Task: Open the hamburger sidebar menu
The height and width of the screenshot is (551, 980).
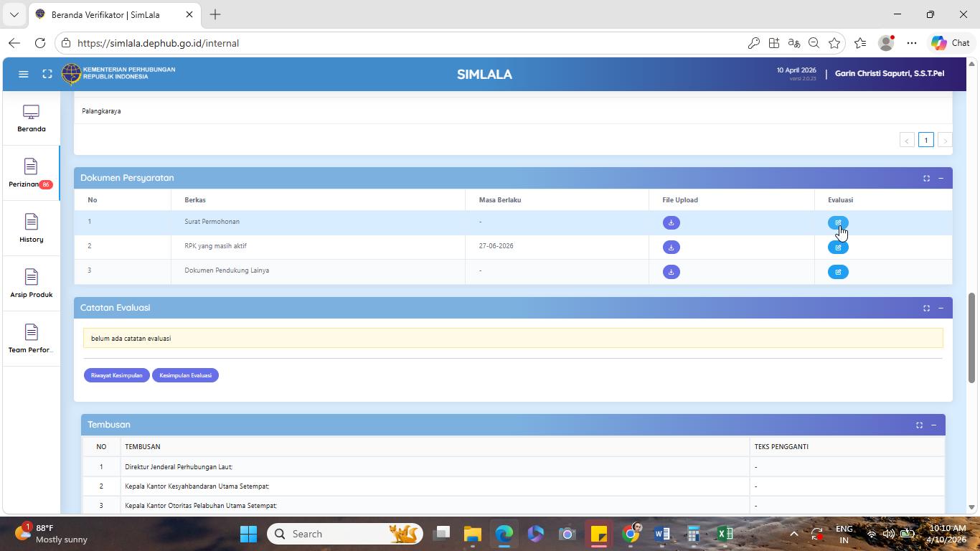Action: 23,74
